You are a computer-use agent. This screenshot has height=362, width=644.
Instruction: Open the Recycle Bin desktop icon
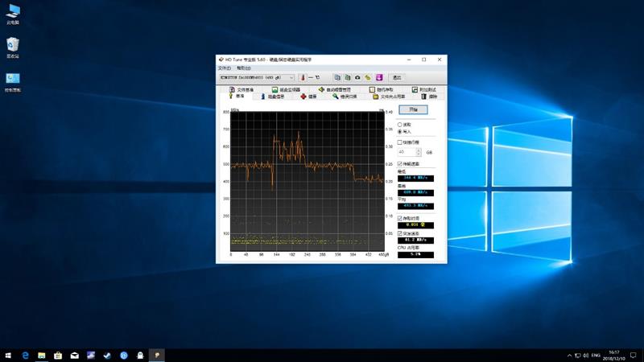coord(13,47)
